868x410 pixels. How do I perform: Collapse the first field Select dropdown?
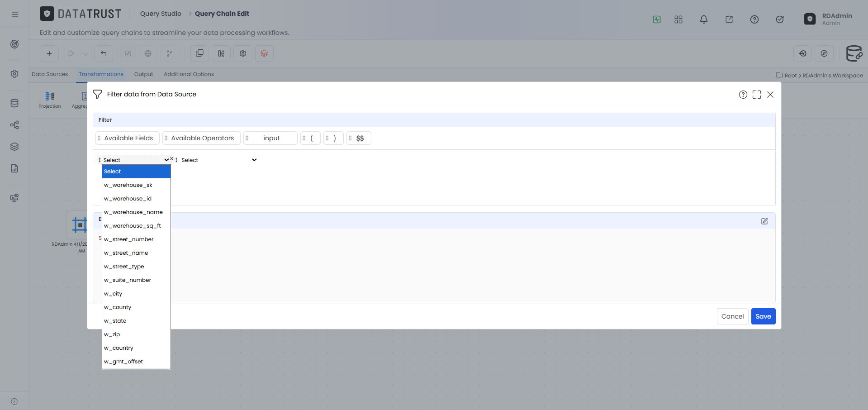(x=136, y=160)
